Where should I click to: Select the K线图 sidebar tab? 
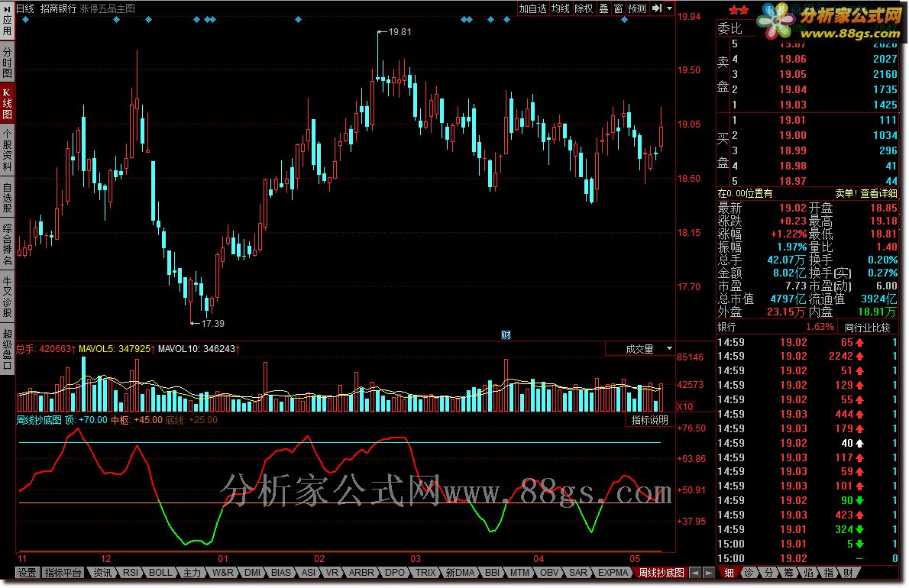pos(7,102)
